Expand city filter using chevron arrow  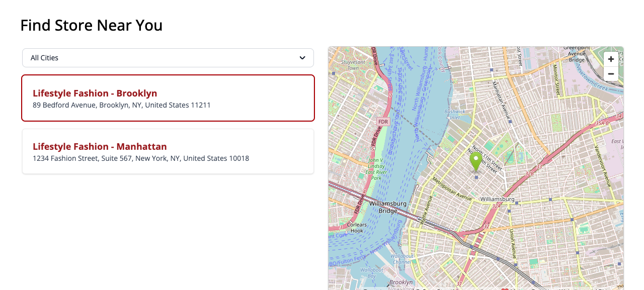click(x=302, y=58)
